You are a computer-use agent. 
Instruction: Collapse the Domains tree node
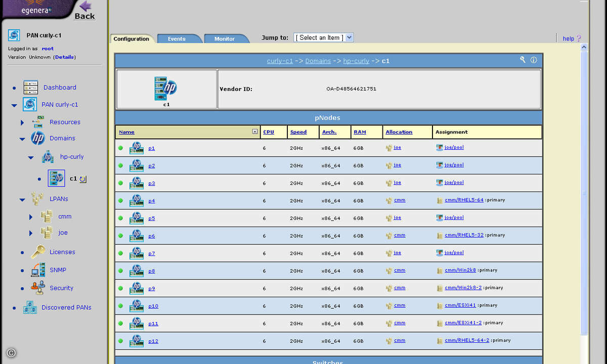click(x=22, y=139)
